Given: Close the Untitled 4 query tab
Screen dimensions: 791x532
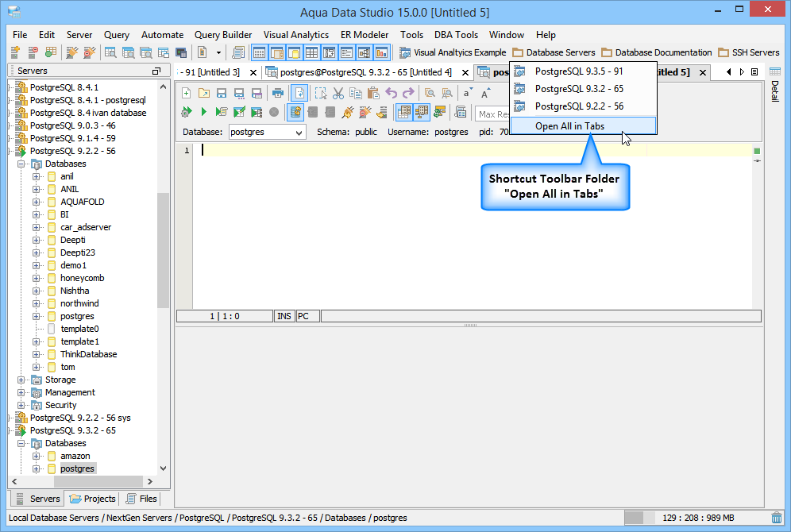Looking at the screenshot, I should 465,72.
